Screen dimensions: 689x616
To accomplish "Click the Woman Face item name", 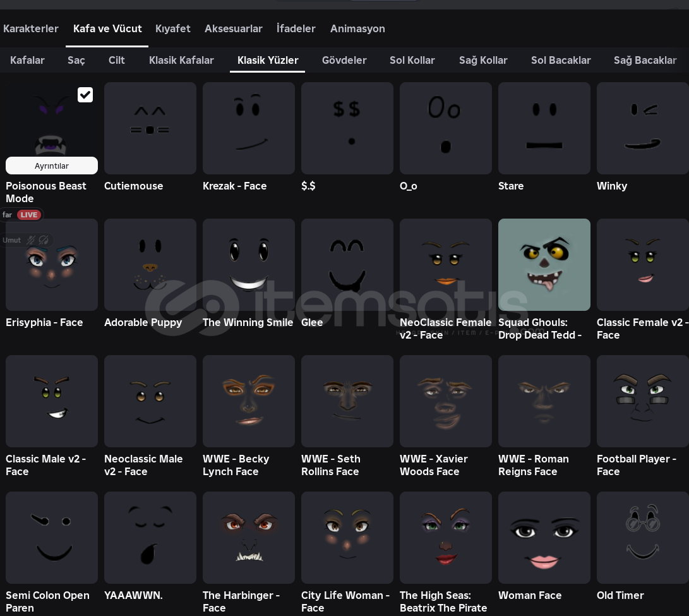I will tap(529, 595).
